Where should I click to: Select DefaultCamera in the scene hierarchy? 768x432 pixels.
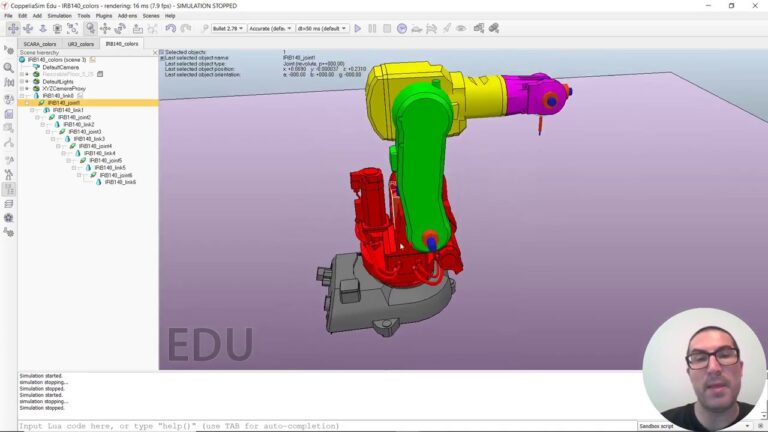61,67
